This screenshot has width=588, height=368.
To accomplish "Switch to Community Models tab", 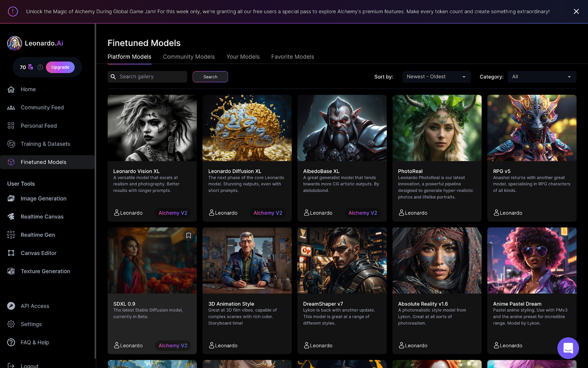I will tap(189, 57).
